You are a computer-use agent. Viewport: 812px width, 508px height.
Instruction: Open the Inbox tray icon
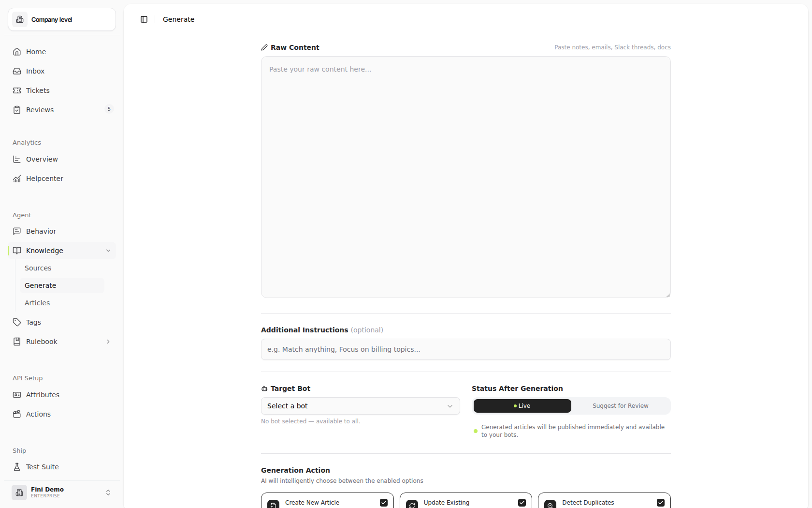pyautogui.click(x=17, y=71)
